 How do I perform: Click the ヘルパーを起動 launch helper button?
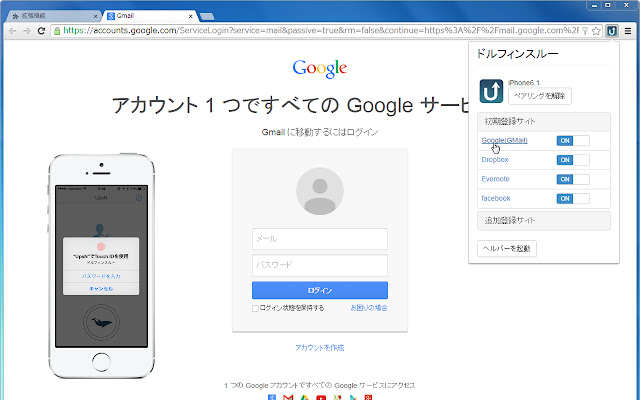507,249
